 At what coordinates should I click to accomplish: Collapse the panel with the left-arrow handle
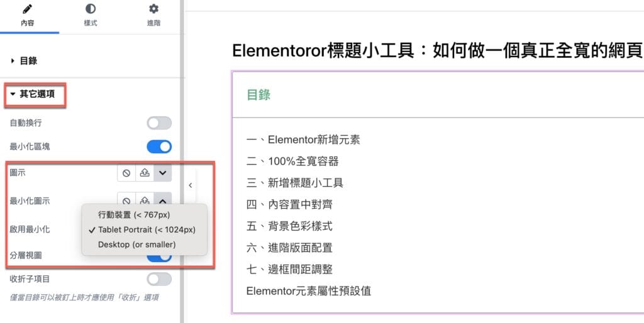(190, 185)
